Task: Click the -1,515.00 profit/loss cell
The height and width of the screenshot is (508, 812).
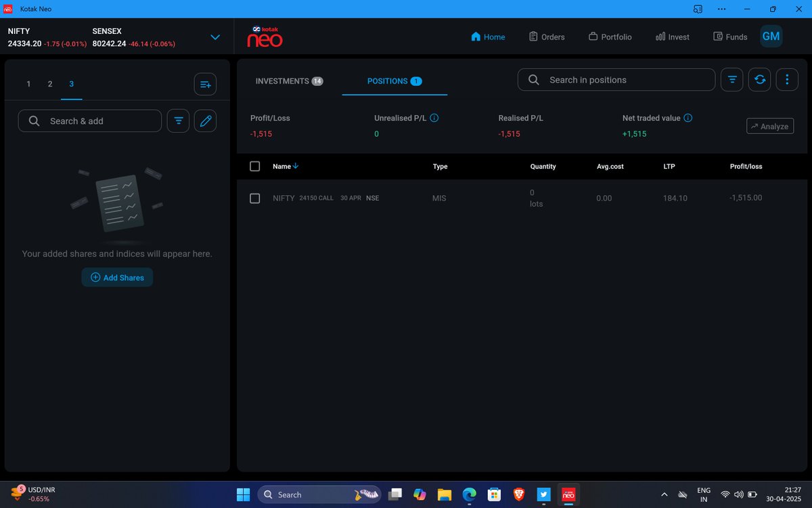Action: click(746, 198)
